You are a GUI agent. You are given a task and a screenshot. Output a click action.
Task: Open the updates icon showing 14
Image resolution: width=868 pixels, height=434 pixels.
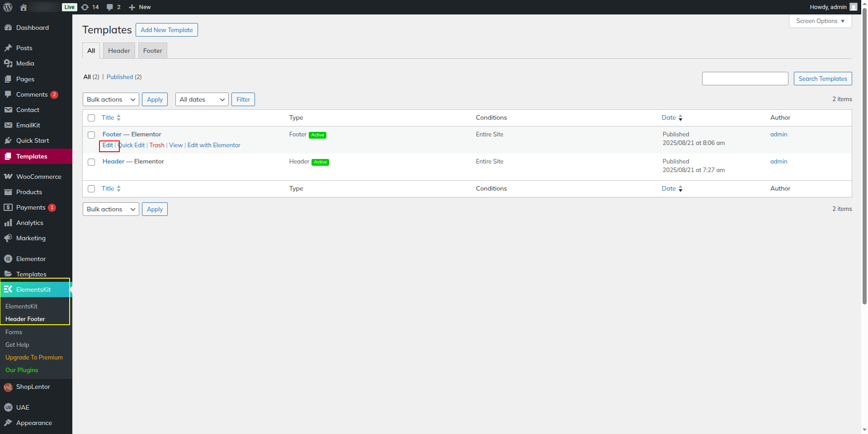point(85,7)
